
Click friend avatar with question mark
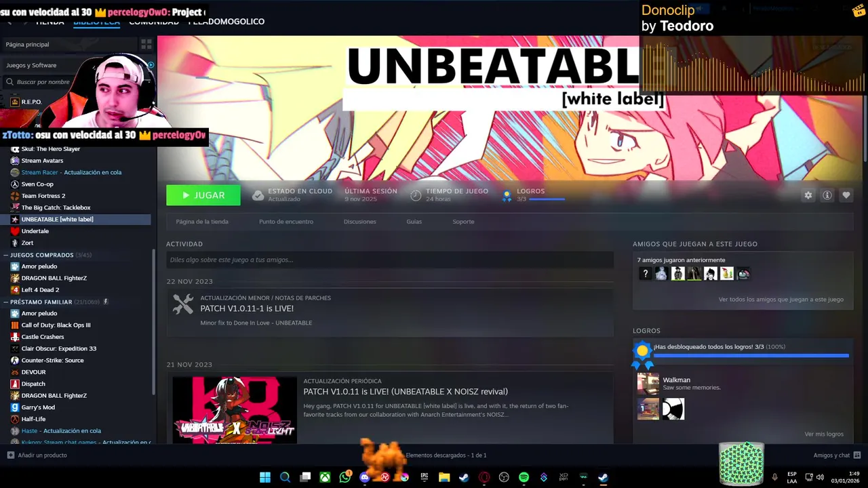coord(645,274)
